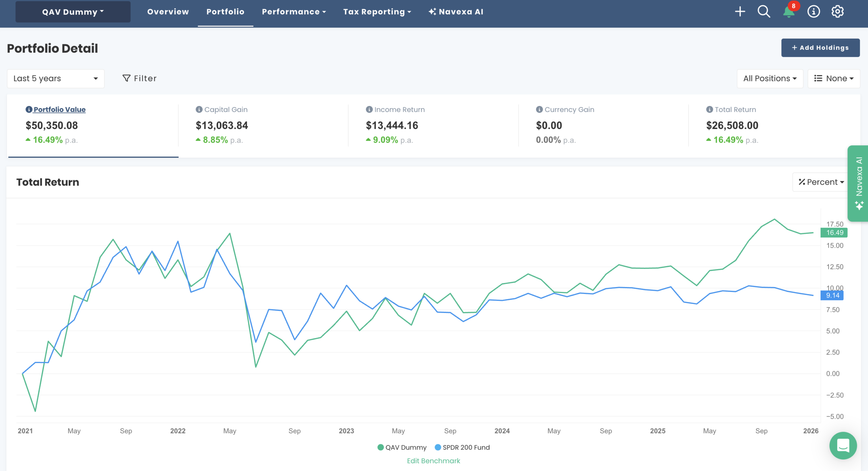Open the search panel

pos(764,11)
